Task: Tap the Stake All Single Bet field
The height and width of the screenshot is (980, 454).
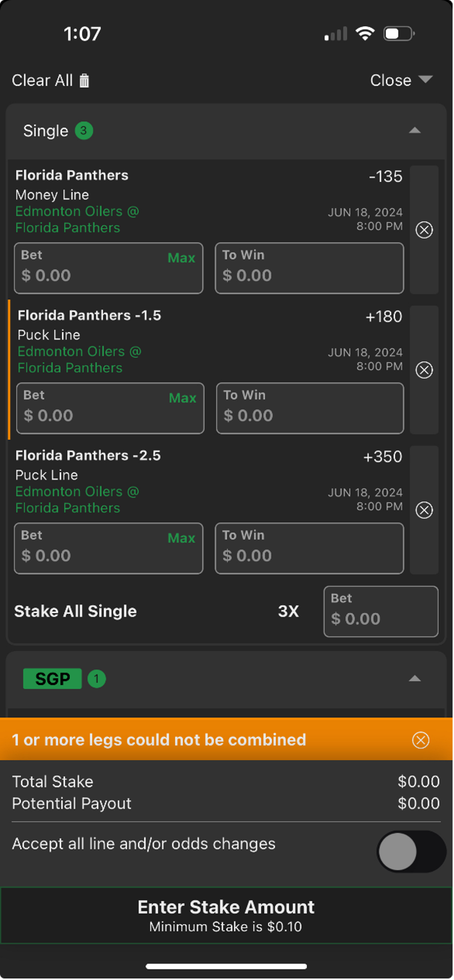Action: coord(381,612)
